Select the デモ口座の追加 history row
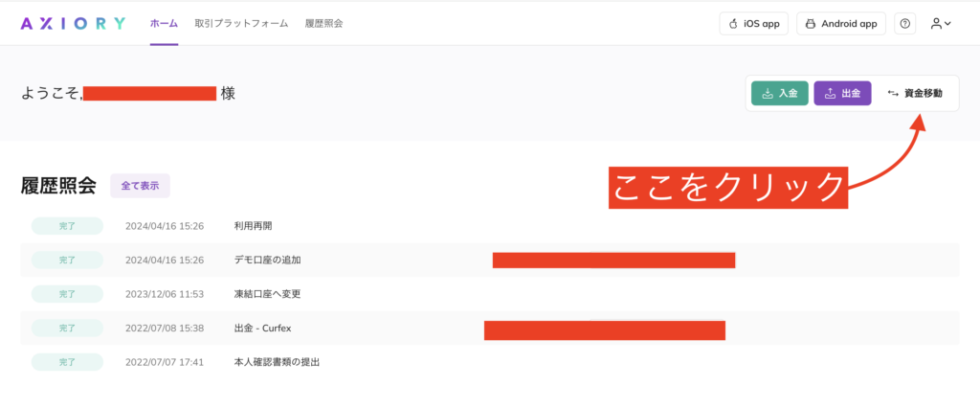980x409 pixels. point(273,260)
